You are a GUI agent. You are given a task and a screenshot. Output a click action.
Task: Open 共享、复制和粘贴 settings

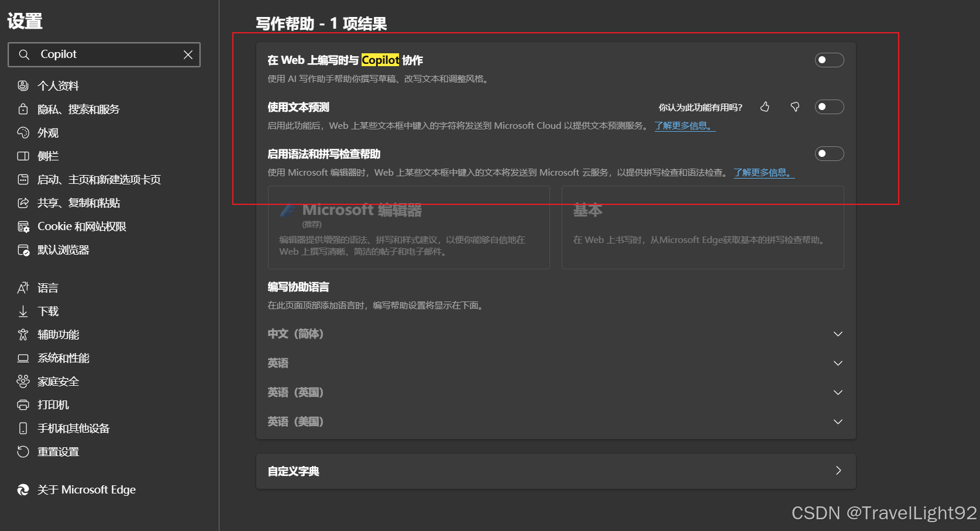click(x=78, y=203)
